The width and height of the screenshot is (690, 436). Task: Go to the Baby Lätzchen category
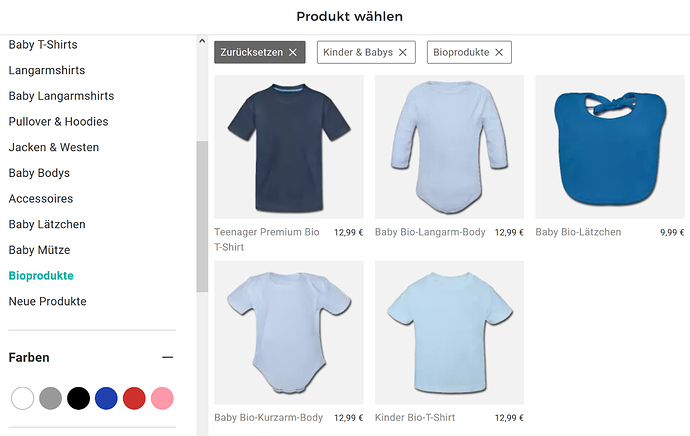click(x=47, y=224)
